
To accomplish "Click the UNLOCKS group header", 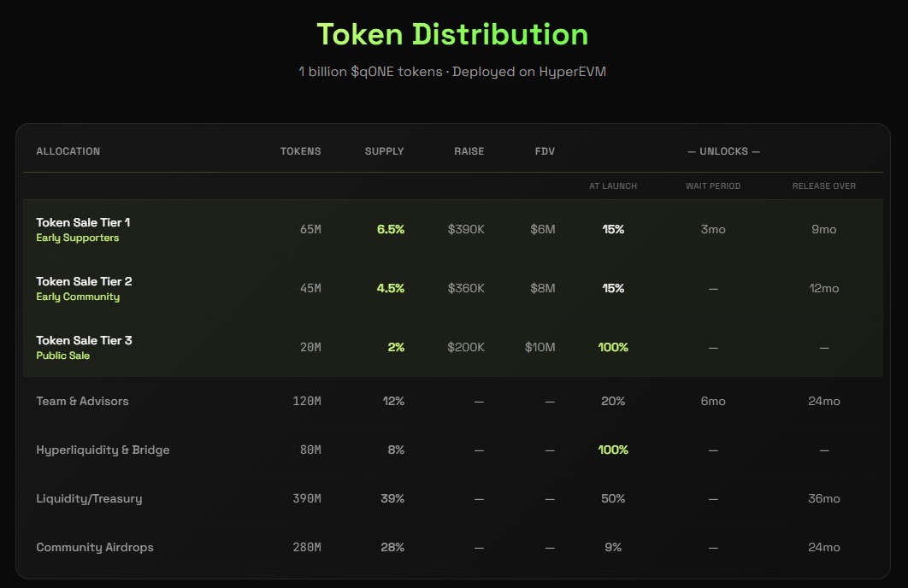I will 723,151.
